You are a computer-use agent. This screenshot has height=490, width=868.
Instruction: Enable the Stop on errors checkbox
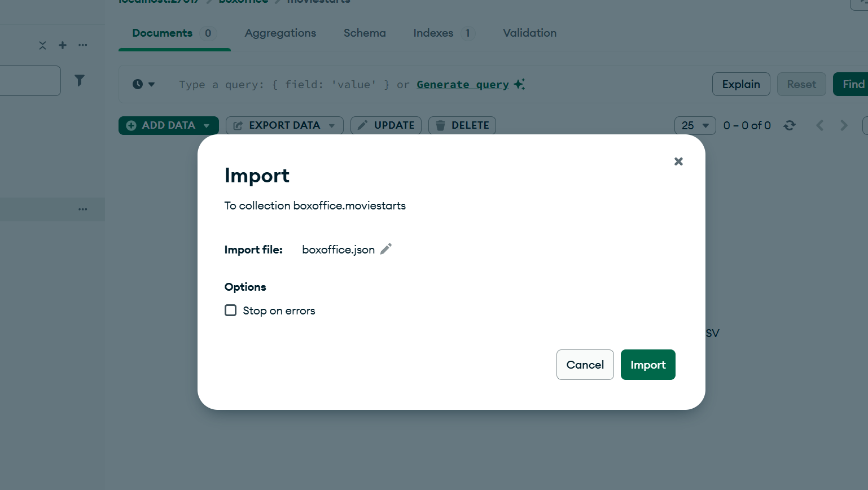point(231,310)
